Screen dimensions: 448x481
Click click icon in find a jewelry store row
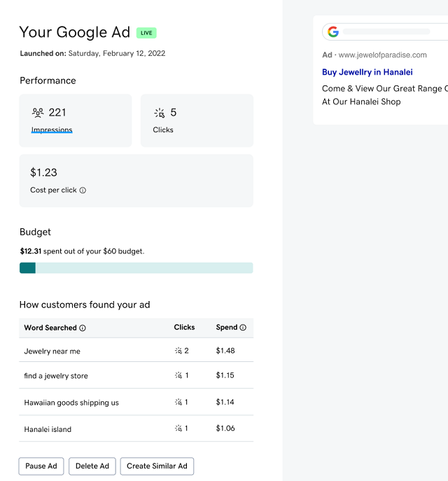coord(178,376)
